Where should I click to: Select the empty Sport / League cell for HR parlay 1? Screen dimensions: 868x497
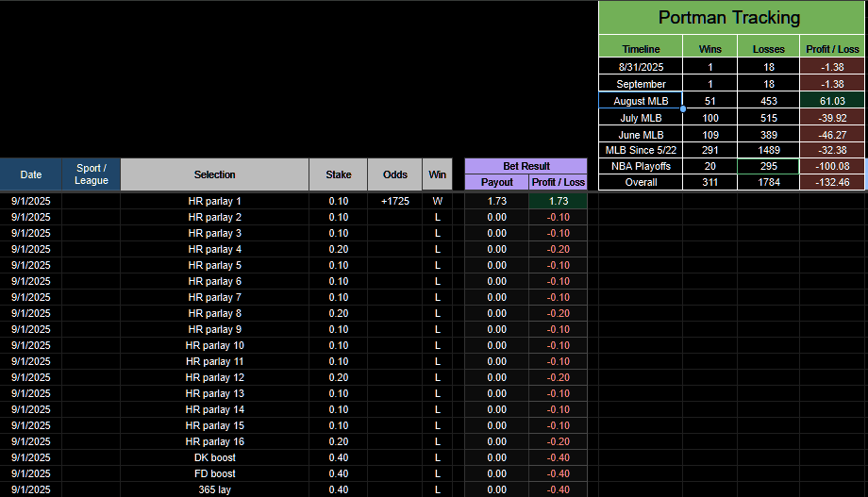tap(92, 201)
